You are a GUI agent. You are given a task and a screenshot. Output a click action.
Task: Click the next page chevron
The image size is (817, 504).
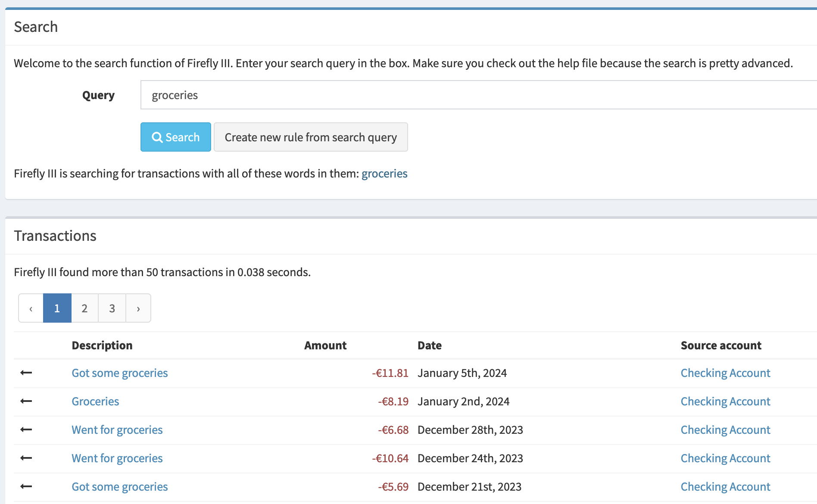point(138,308)
